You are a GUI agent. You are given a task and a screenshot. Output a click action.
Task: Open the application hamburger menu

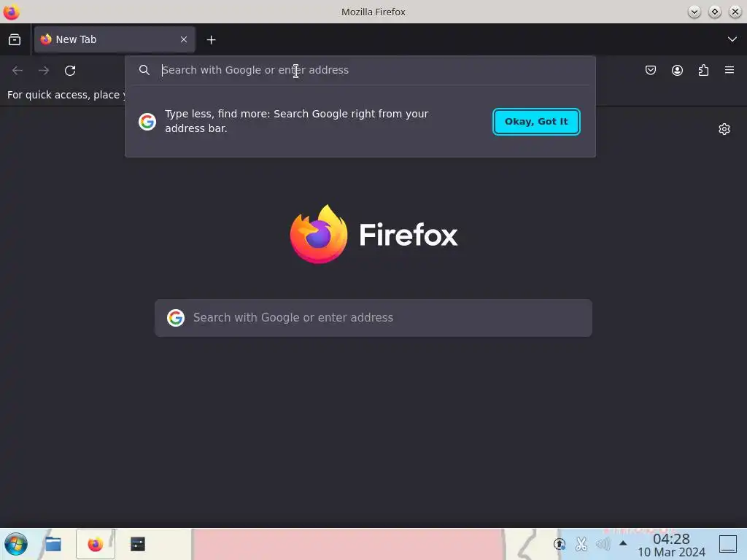pyautogui.click(x=729, y=70)
